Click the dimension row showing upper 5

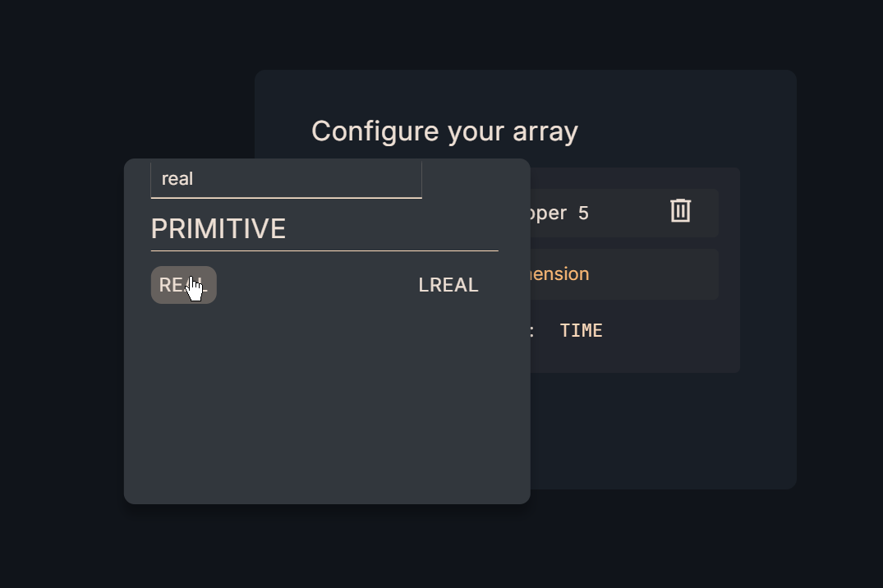pyautogui.click(x=608, y=214)
